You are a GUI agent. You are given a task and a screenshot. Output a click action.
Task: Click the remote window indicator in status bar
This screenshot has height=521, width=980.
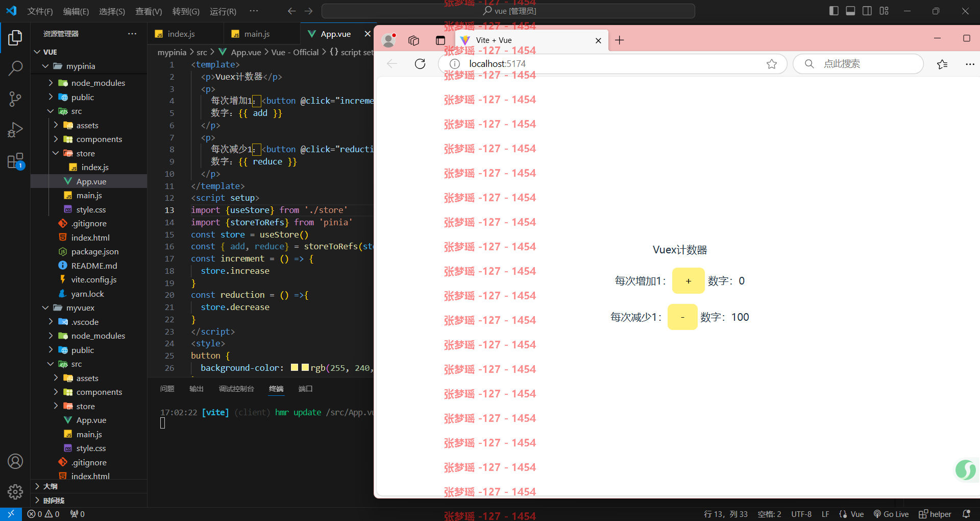[11, 514]
